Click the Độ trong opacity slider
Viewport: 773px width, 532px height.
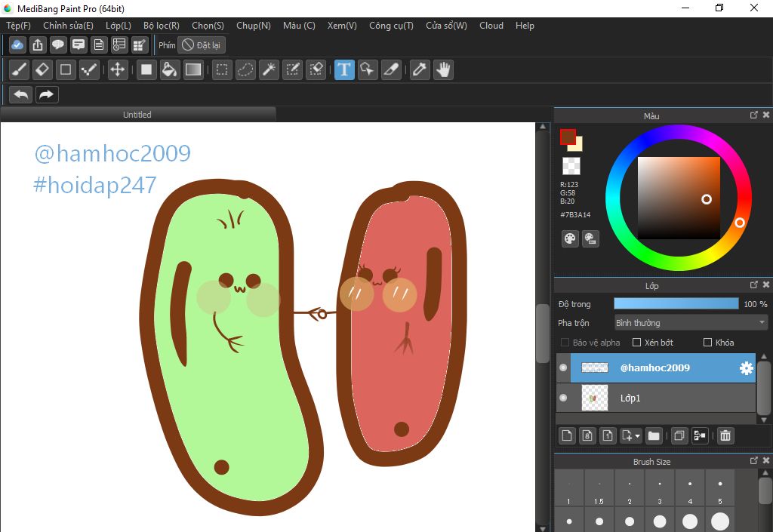(676, 303)
